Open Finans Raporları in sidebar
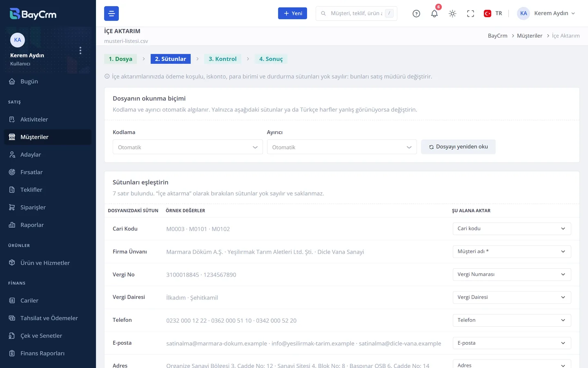This screenshot has width=588, height=368. (48, 353)
